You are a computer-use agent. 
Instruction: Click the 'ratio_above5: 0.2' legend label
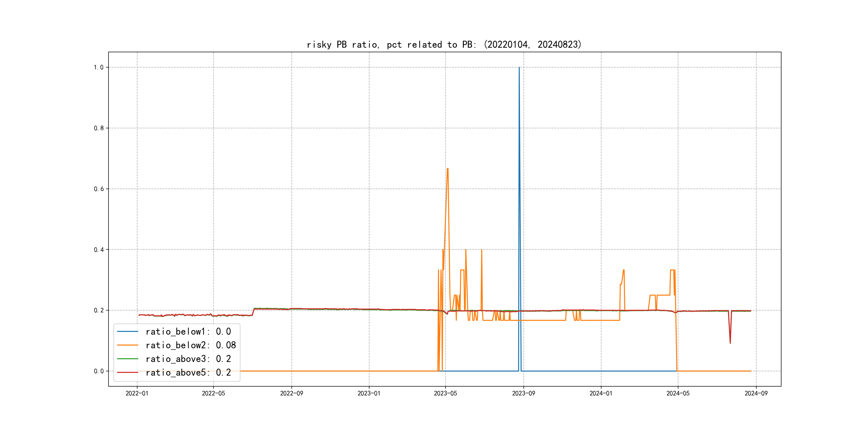(x=188, y=372)
